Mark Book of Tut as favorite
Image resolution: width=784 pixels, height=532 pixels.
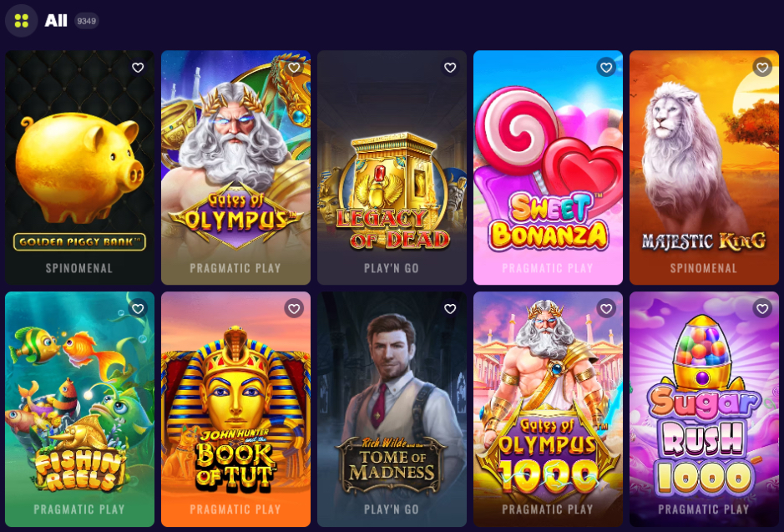[x=294, y=309]
